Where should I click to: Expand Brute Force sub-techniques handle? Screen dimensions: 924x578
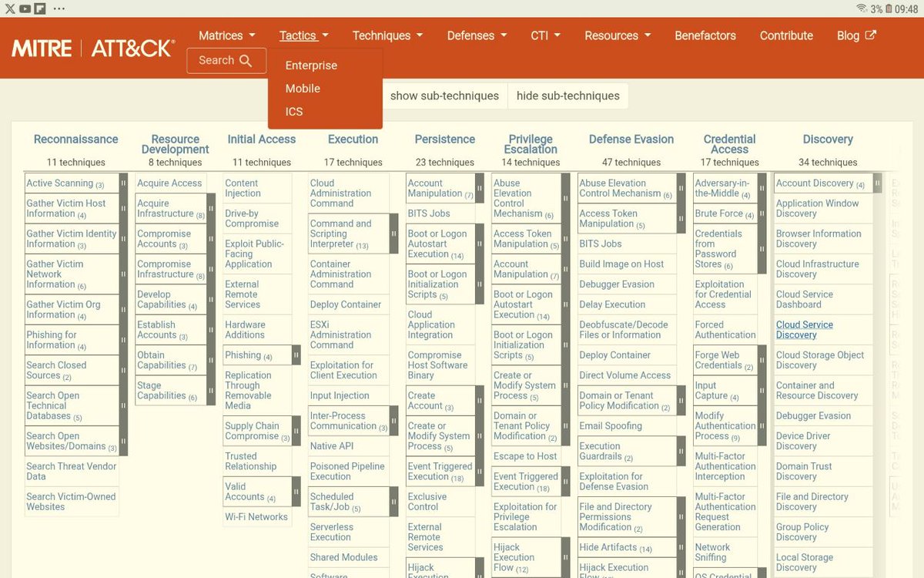point(762,213)
